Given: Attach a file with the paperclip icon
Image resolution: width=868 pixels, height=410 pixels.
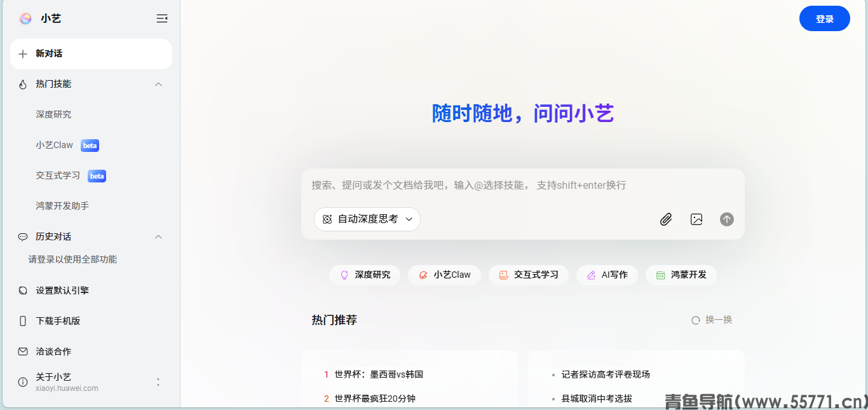Looking at the screenshot, I should (666, 219).
